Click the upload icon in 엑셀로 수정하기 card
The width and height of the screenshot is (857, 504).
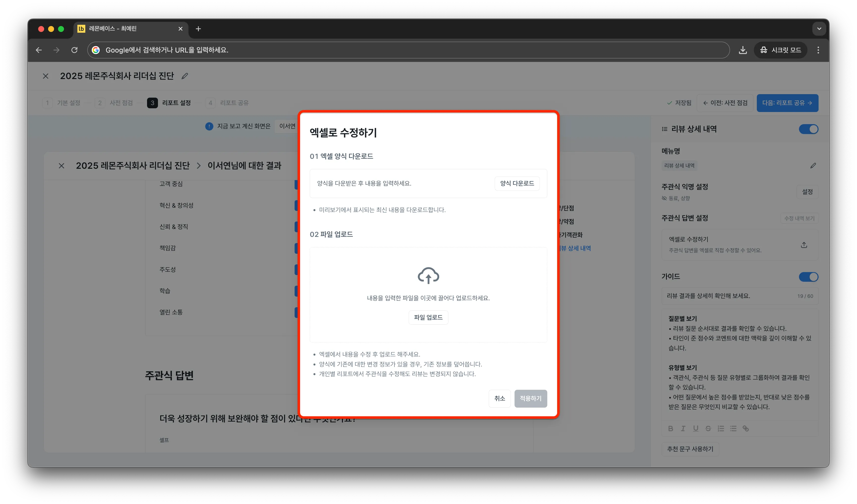click(x=804, y=245)
